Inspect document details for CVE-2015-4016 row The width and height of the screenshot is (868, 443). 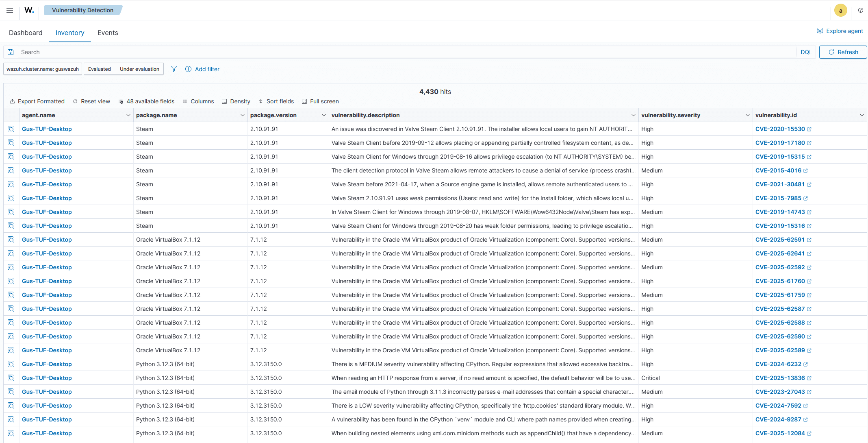click(x=11, y=170)
